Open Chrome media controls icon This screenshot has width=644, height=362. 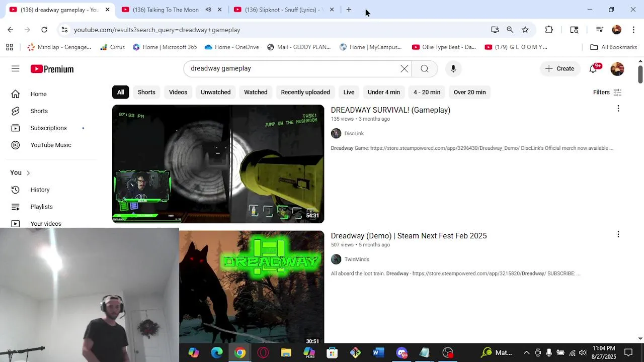(599, 30)
